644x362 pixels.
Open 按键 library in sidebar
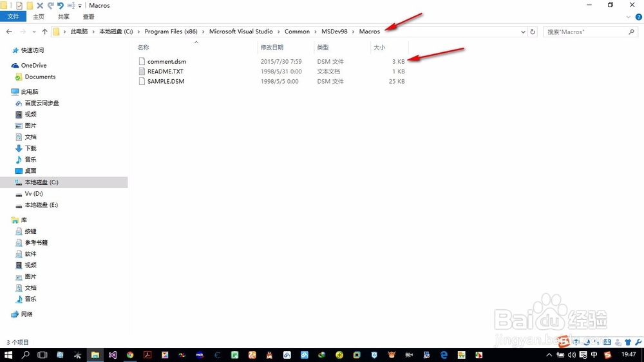point(30,231)
